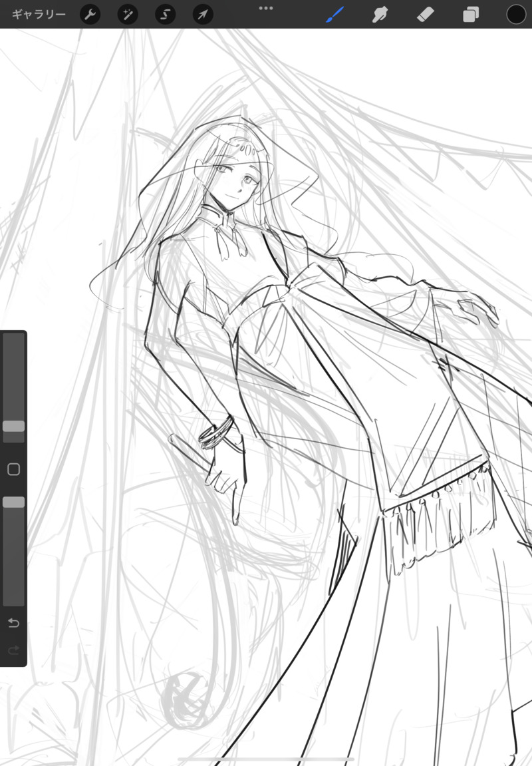Image resolution: width=532 pixels, height=766 pixels.
Task: Open the Layers panel
Action: click(x=471, y=14)
